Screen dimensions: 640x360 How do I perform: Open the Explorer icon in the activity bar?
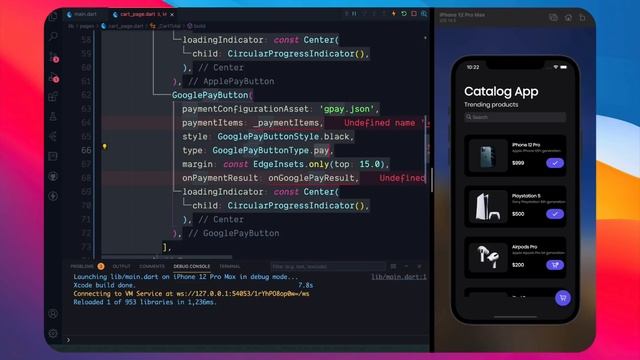(53, 17)
